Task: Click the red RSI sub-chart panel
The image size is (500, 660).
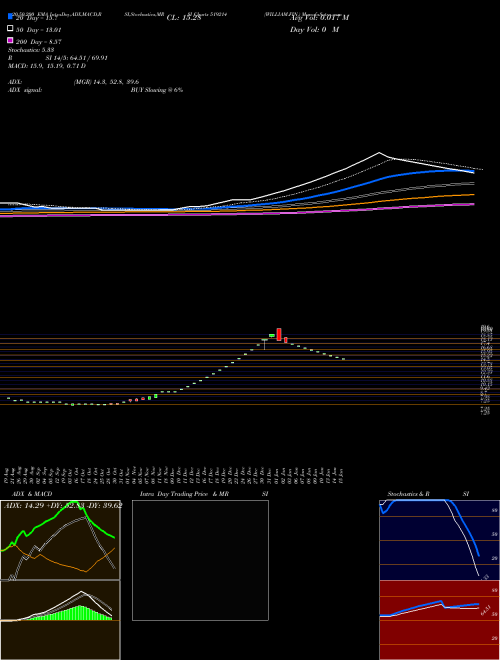Action: [439, 620]
